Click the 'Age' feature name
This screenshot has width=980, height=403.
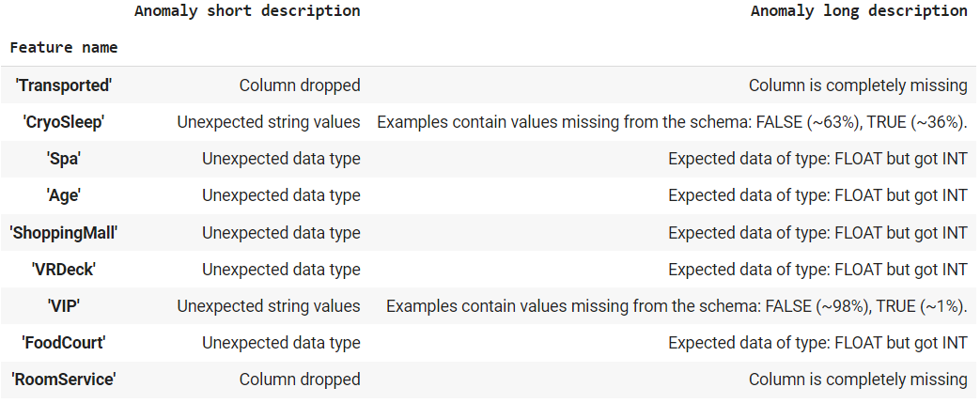point(64,195)
